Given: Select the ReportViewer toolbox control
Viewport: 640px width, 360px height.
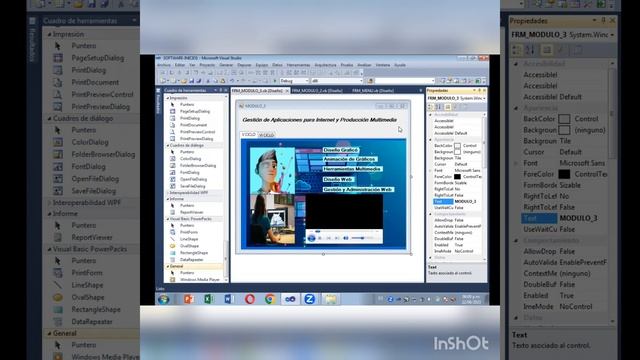Looking at the screenshot, I should coord(191,212).
